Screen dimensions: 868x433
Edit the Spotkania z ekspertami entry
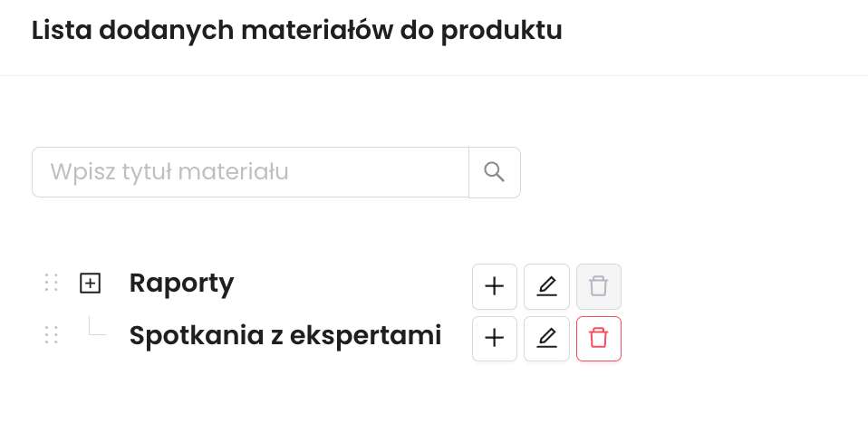click(x=546, y=339)
